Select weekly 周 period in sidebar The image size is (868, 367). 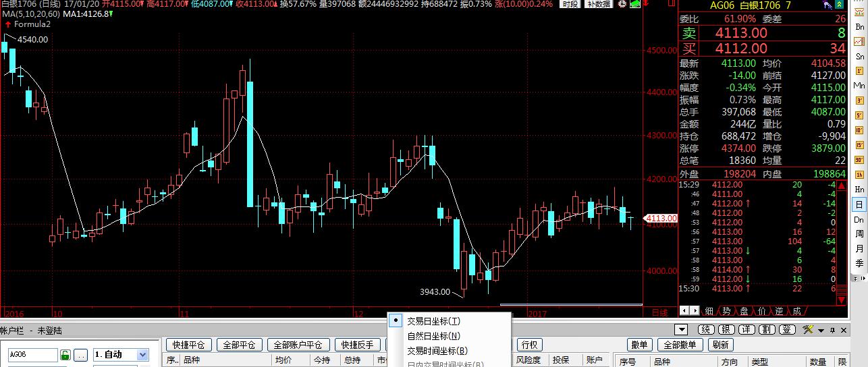click(x=859, y=233)
